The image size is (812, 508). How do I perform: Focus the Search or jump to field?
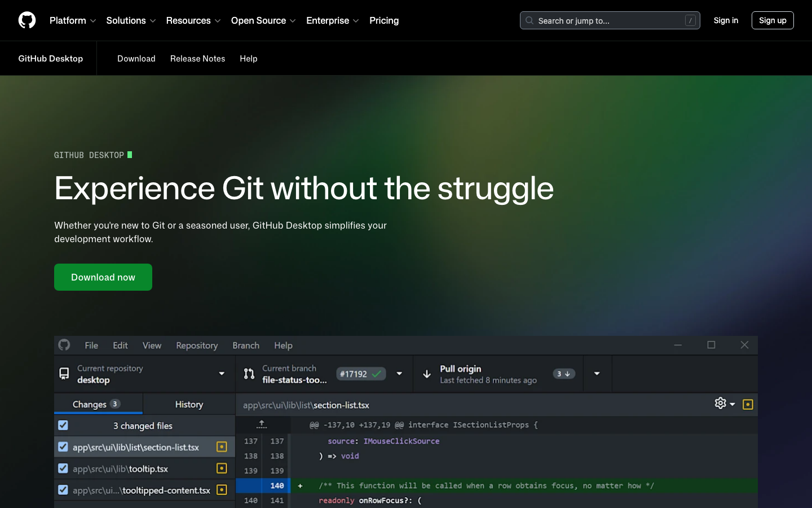tap(610, 20)
